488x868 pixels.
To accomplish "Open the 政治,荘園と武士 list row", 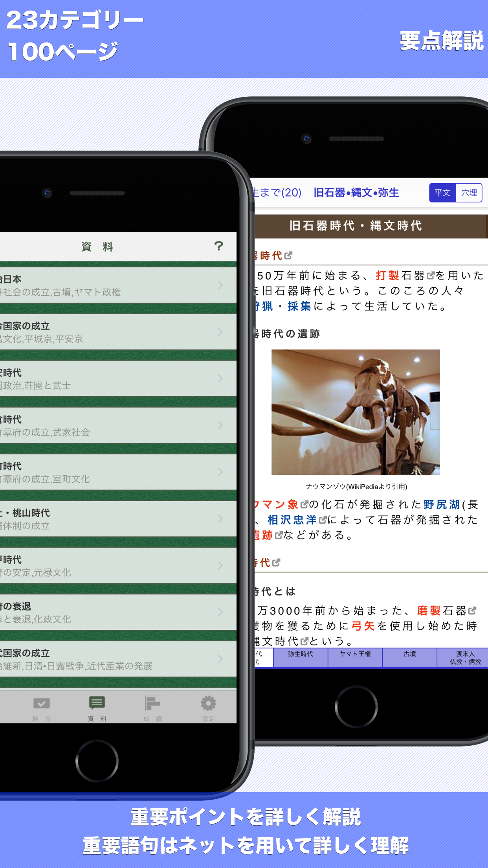I will click(x=118, y=379).
